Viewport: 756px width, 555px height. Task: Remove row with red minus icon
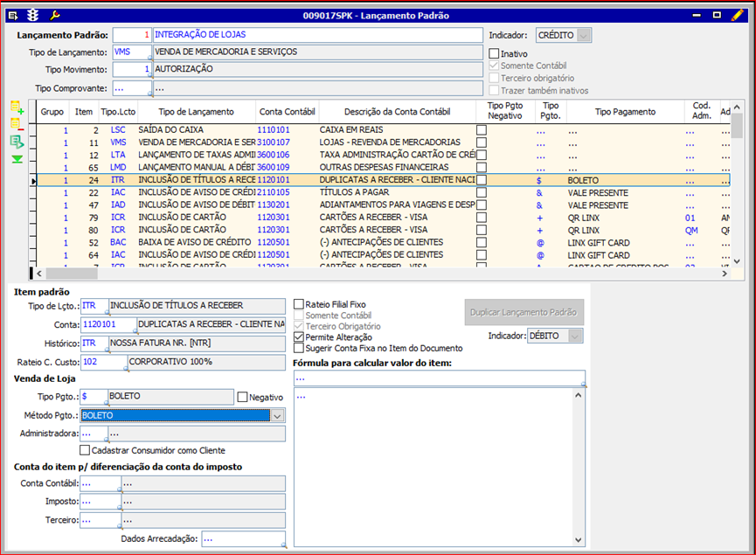tap(17, 124)
